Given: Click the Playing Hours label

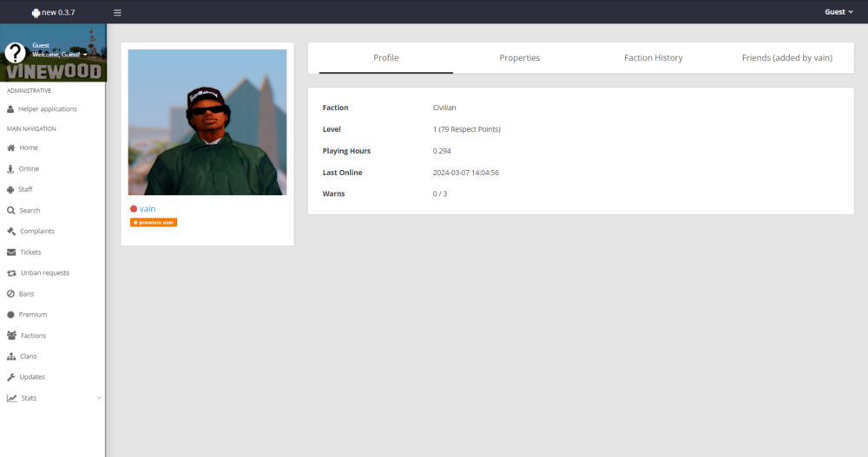Looking at the screenshot, I should pos(346,151).
